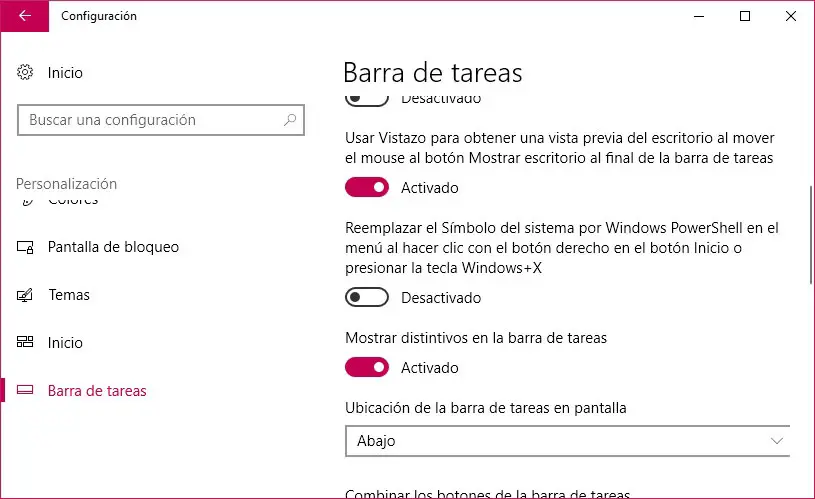Enable the Windows PowerShell replacement toggle
Image resolution: width=815 pixels, height=499 pixels.
click(x=367, y=297)
